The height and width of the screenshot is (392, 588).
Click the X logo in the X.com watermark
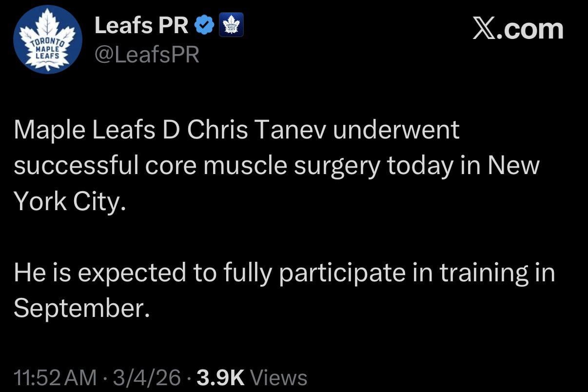485,29
